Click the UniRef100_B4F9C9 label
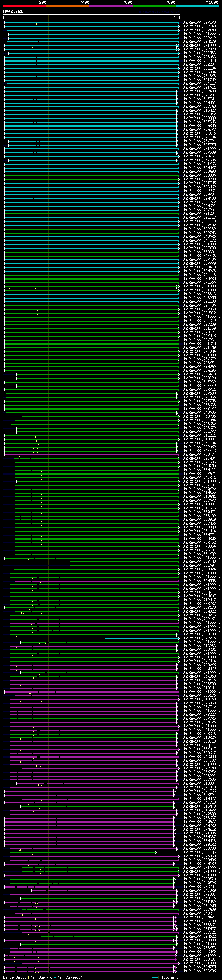This screenshot has height=980, width=222. (199, 382)
